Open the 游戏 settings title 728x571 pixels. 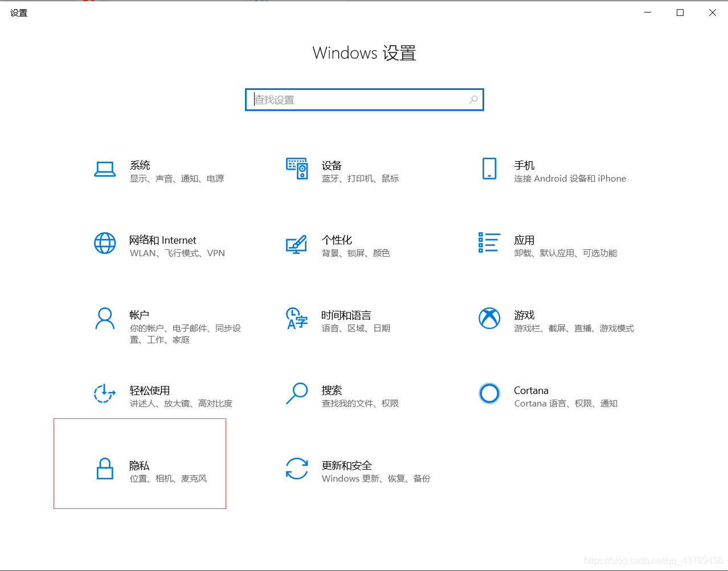pos(524,315)
